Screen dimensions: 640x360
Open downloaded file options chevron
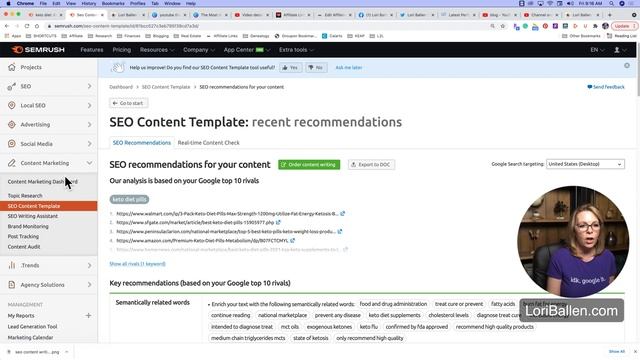[x=67, y=351]
